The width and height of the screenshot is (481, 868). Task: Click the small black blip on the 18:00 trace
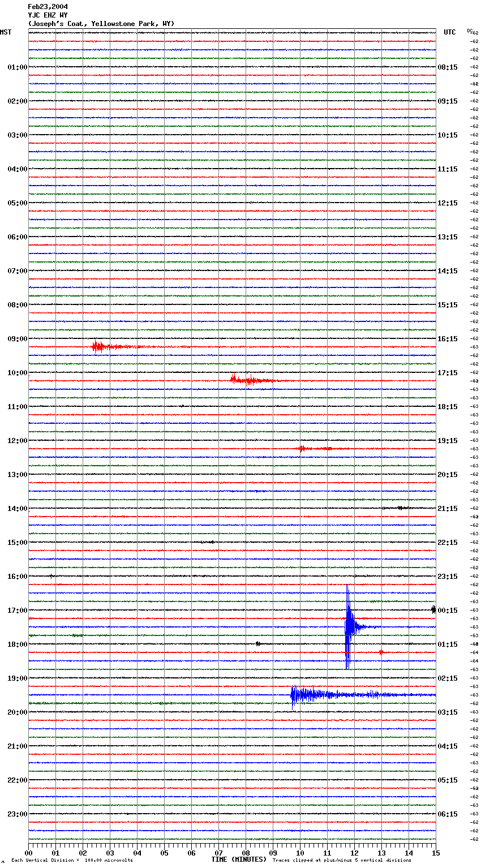(x=258, y=643)
